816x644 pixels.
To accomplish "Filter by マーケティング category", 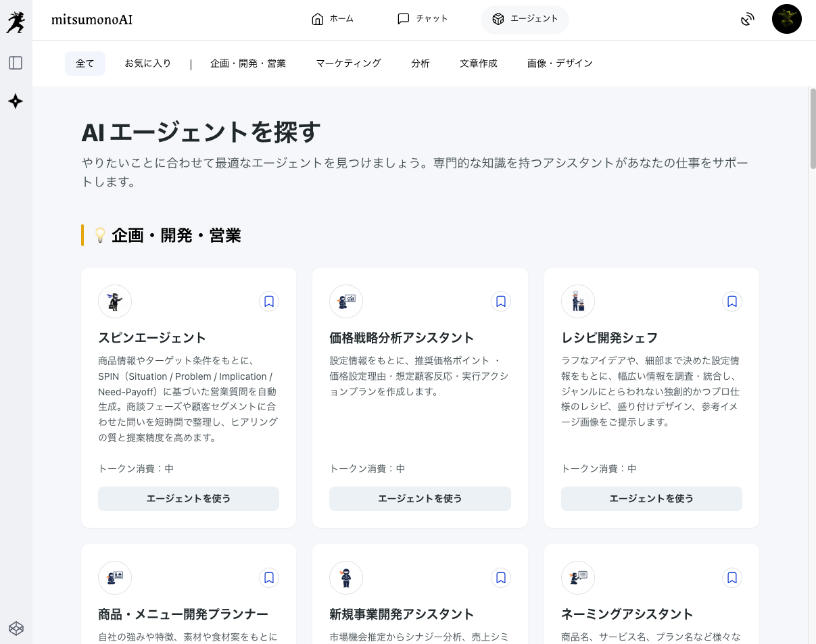I will [x=349, y=64].
